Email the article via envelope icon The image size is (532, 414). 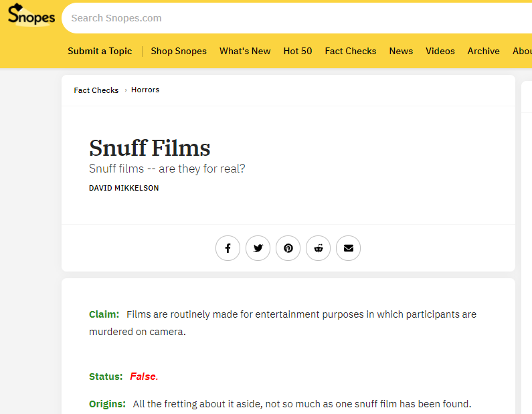349,248
